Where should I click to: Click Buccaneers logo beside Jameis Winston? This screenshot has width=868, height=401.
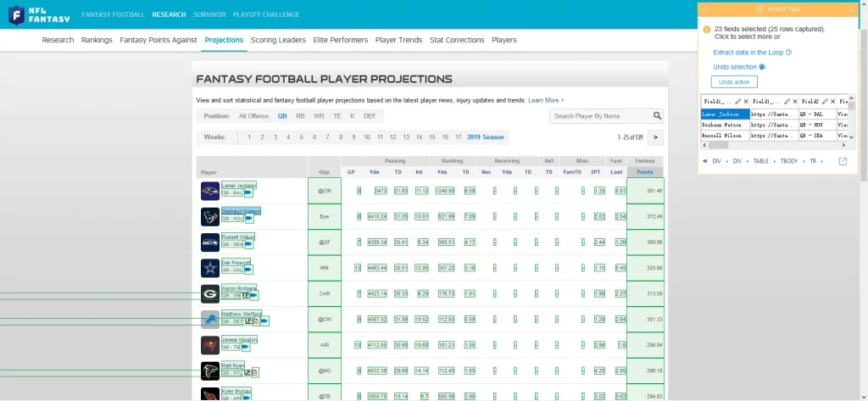210,346
